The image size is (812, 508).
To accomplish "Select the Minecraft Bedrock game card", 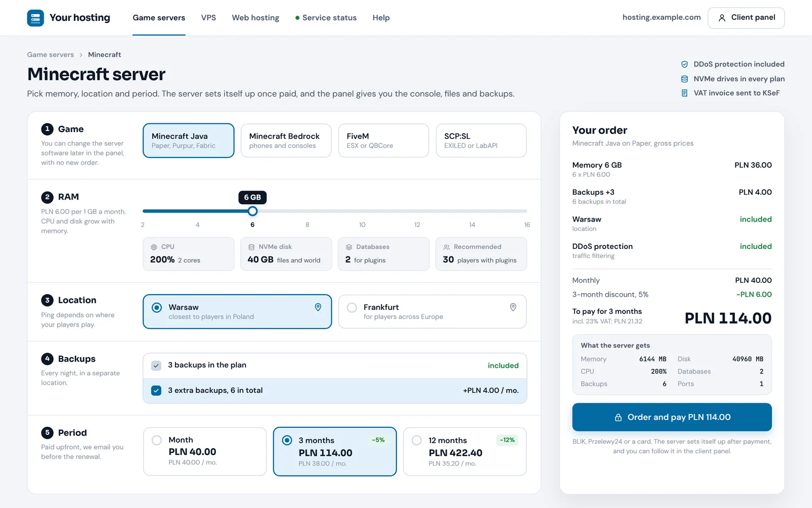I will click(286, 141).
